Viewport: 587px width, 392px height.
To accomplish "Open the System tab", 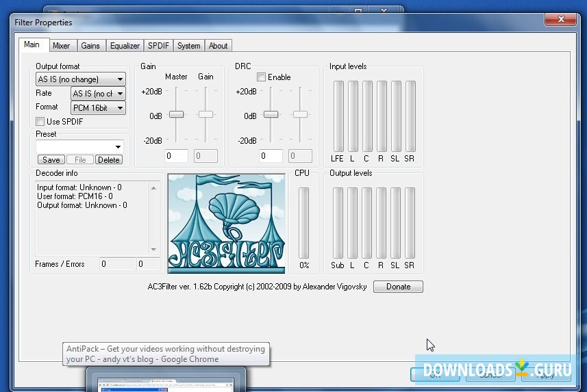I will [188, 46].
